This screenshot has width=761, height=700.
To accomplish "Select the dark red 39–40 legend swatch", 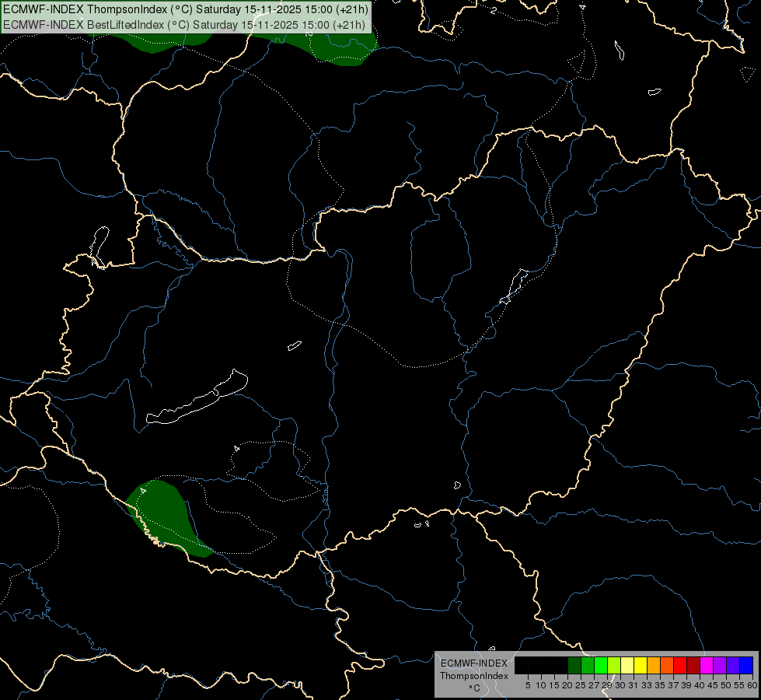I will click(693, 665).
